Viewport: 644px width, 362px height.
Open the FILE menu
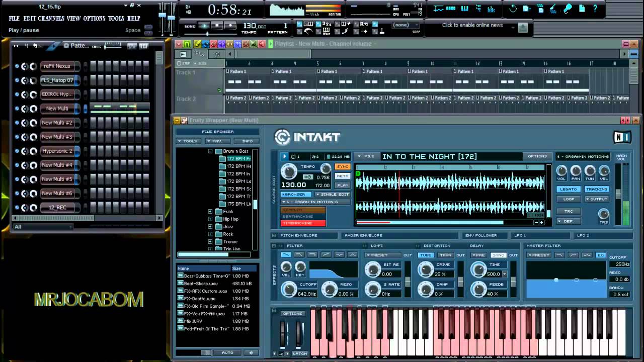point(14,19)
